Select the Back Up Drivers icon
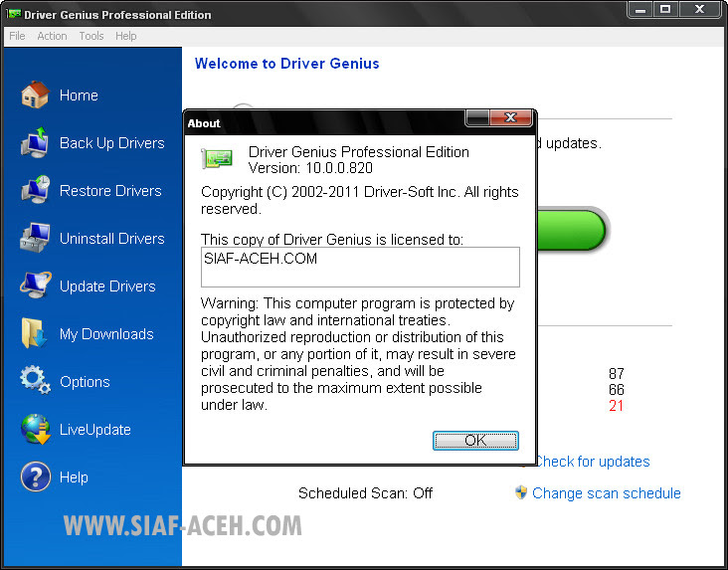This screenshot has width=728, height=570. (35, 142)
